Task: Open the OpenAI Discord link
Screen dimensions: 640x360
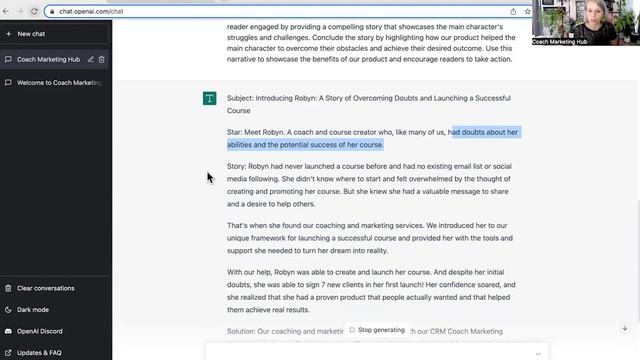Action: (55, 331)
